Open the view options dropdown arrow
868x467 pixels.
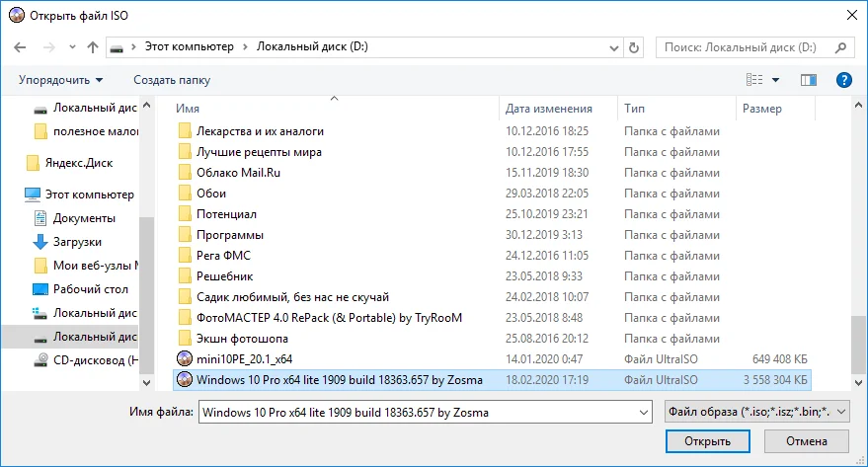coord(775,80)
